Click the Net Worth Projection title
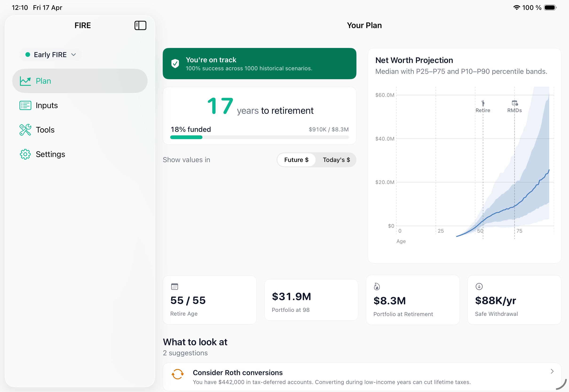Screen dimensions: 569x392 414,60
